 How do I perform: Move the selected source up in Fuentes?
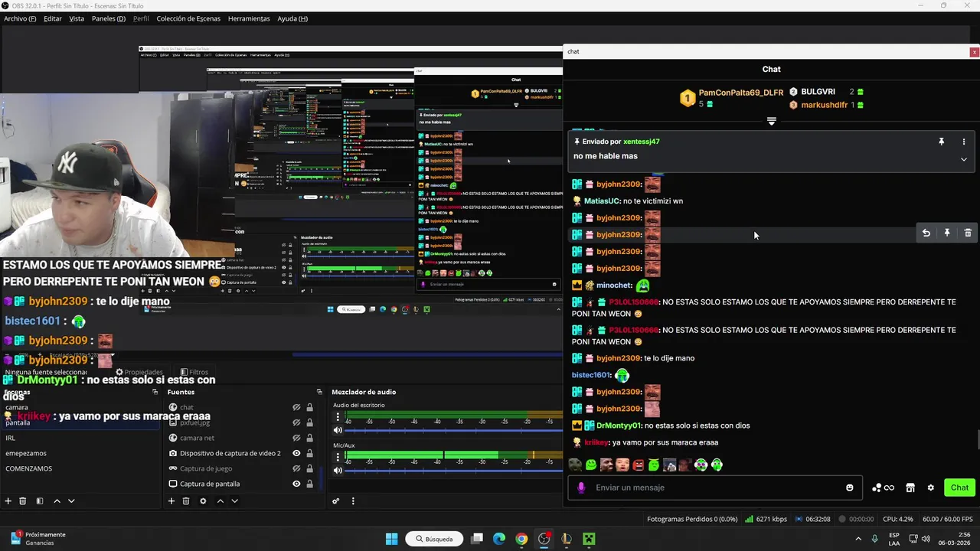220,501
